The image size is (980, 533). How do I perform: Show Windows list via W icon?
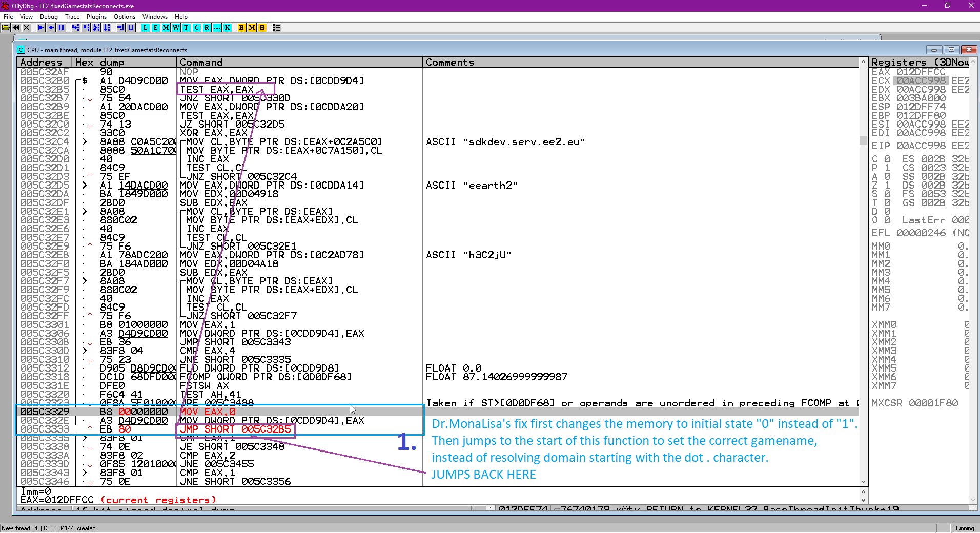coord(176,28)
